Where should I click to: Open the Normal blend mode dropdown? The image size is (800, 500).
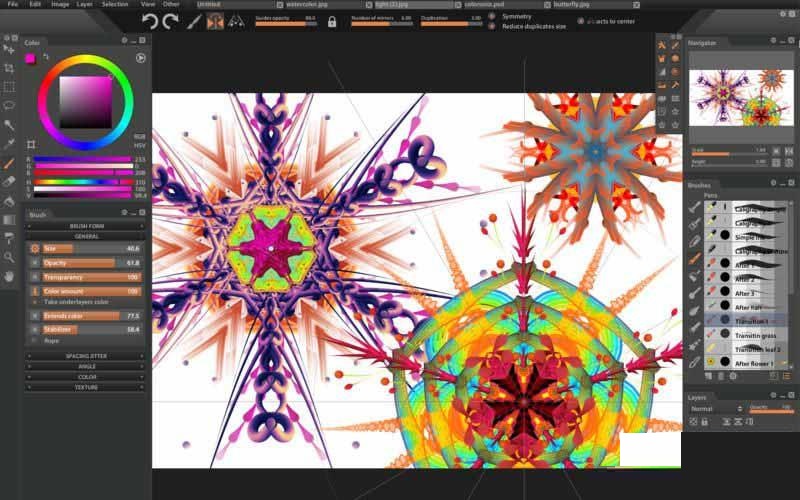(717, 409)
